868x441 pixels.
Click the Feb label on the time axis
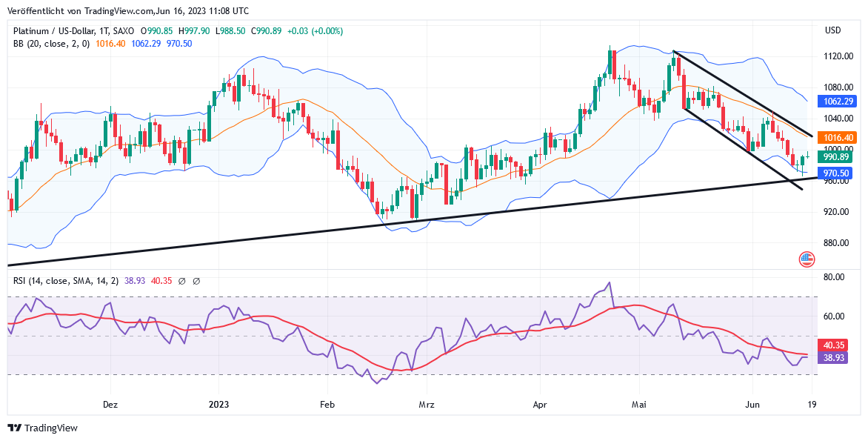click(x=327, y=405)
